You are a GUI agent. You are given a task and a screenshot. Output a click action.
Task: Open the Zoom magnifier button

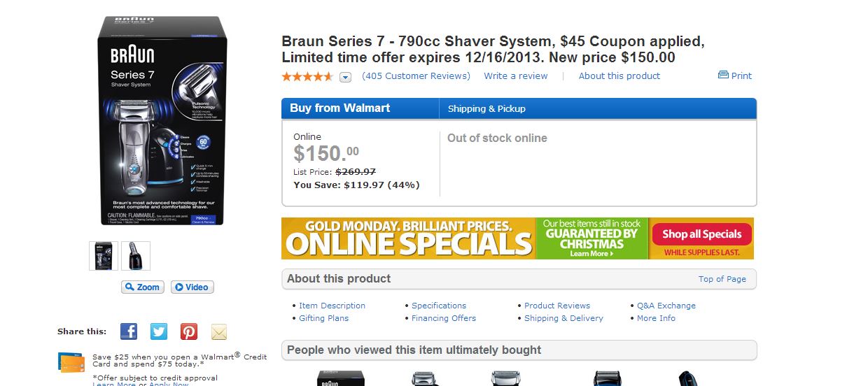[x=143, y=287]
